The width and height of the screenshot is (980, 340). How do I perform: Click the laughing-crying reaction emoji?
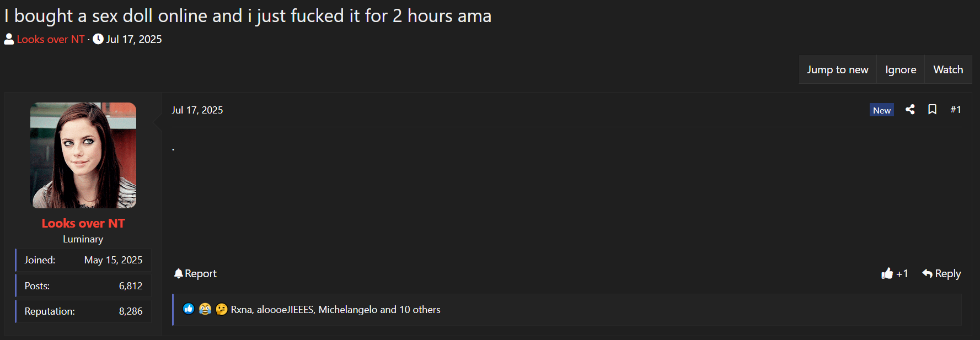pos(205,309)
